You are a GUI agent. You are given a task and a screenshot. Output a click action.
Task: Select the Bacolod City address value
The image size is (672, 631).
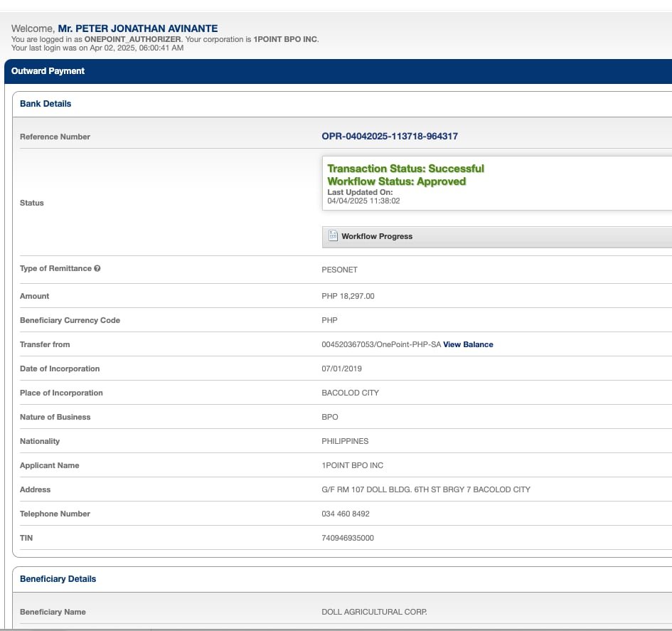[x=426, y=489]
